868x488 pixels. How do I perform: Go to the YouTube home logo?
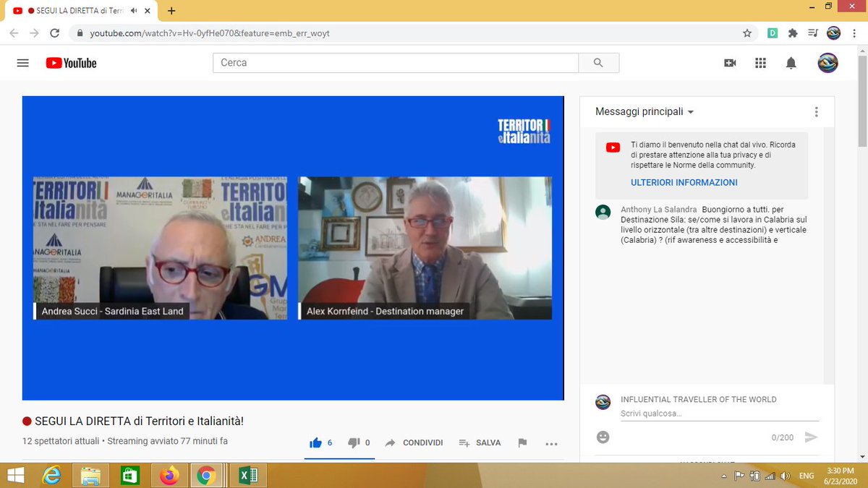tap(71, 63)
